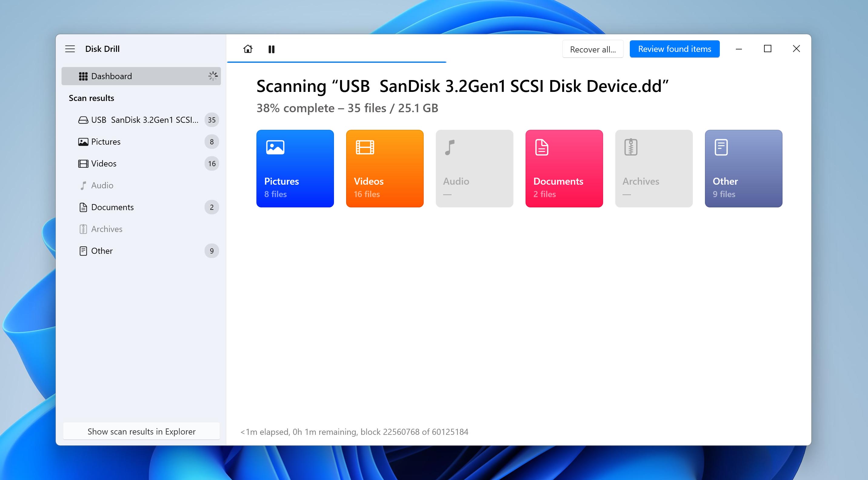This screenshot has width=868, height=480.
Task: Open the blue Pictures 8 files tile
Action: coord(295,169)
